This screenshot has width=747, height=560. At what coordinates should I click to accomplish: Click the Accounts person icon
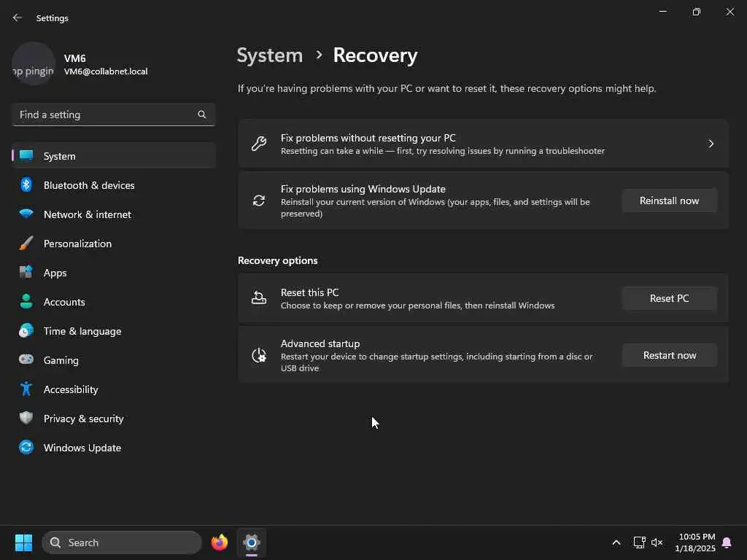[26, 301]
